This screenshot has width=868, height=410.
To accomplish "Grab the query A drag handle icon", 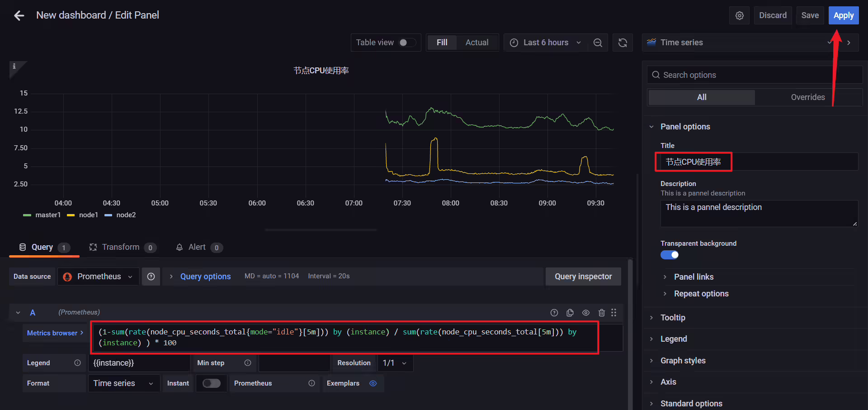I will coord(614,313).
